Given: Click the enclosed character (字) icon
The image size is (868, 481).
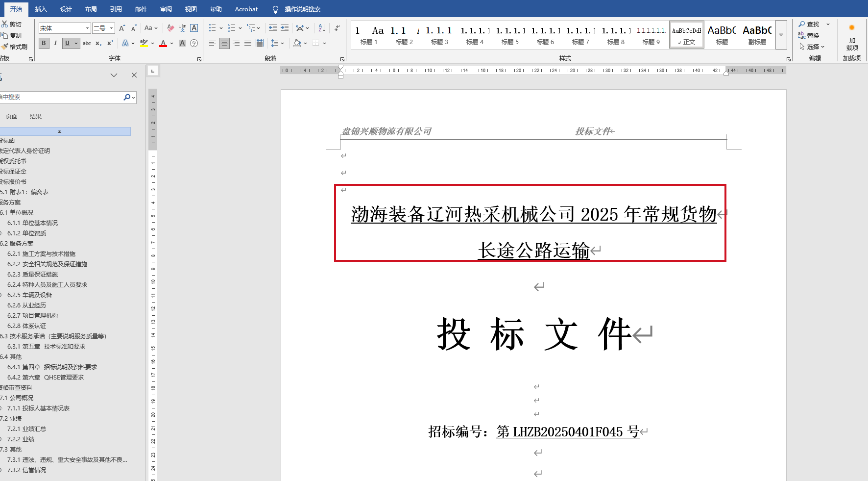Looking at the screenshot, I should click(194, 43).
